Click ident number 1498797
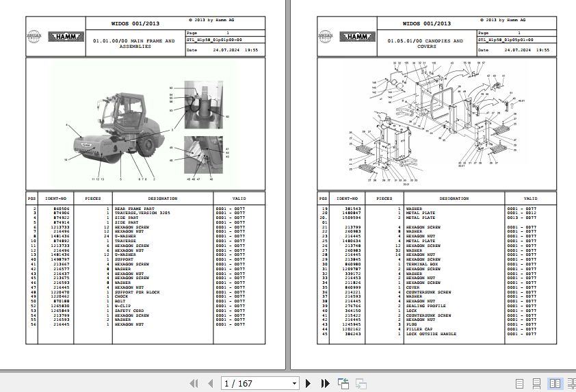The height and width of the screenshot is (392, 576). (x=60, y=259)
